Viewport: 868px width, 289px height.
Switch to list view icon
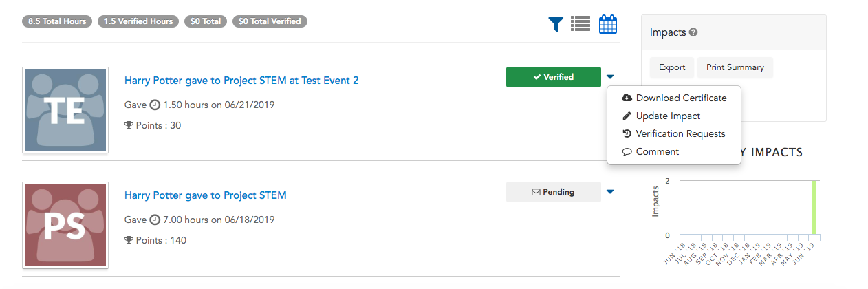581,24
